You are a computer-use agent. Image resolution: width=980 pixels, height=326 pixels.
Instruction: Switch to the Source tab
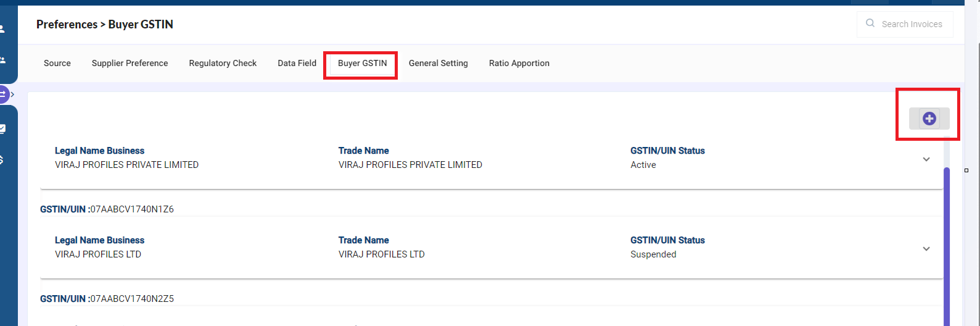57,63
